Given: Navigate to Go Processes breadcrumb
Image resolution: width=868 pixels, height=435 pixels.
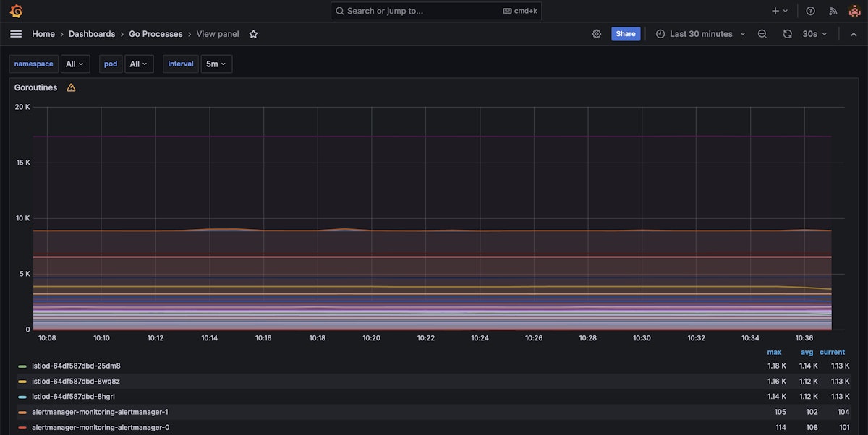Looking at the screenshot, I should point(156,34).
